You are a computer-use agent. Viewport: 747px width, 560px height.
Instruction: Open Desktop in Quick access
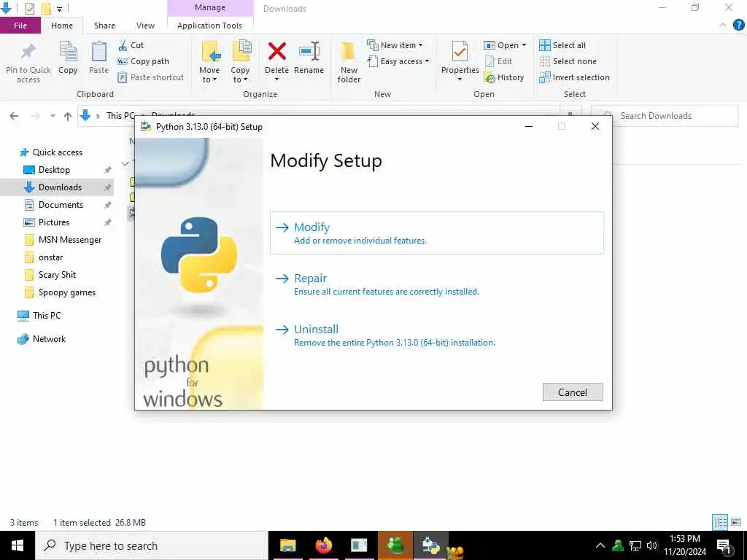54,169
